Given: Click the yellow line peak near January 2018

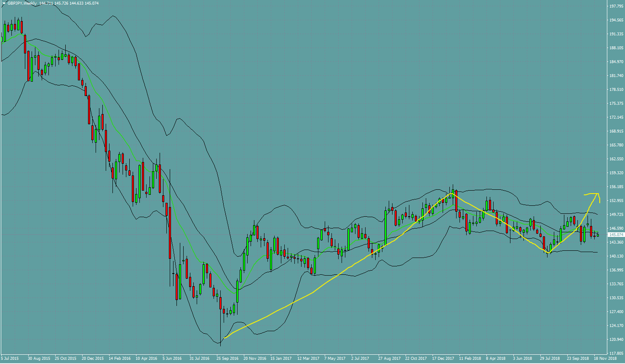Looking at the screenshot, I should tap(452, 194).
